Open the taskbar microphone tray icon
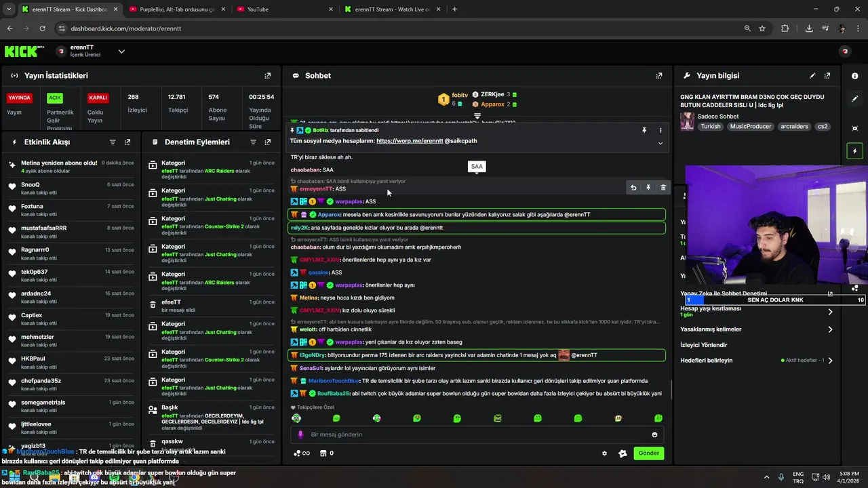This screenshot has width=868, height=488. [x=781, y=476]
